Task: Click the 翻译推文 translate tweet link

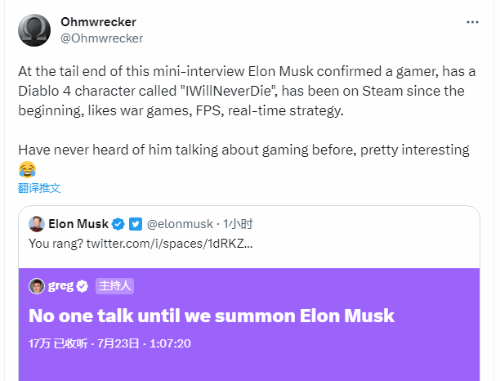Action: point(39,188)
